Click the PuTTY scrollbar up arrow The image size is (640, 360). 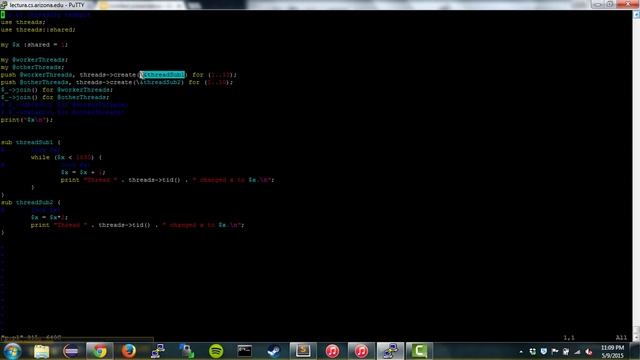pos(636,15)
